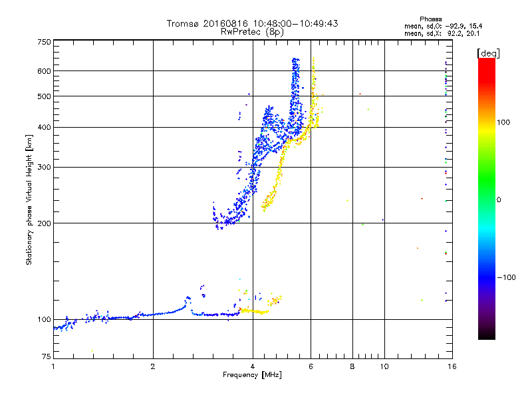The image size is (532, 399).
Task: Click the x-axis tick label '16'
Action: [x=452, y=366]
